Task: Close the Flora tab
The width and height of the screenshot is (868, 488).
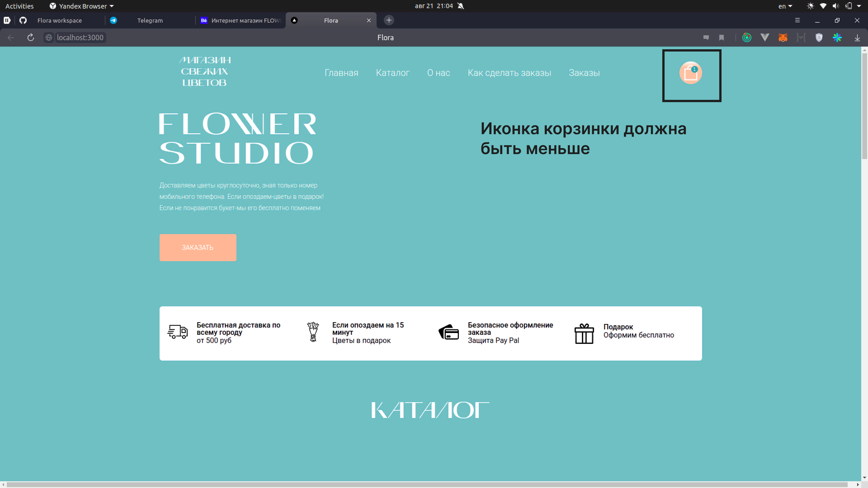Action: coord(369,20)
